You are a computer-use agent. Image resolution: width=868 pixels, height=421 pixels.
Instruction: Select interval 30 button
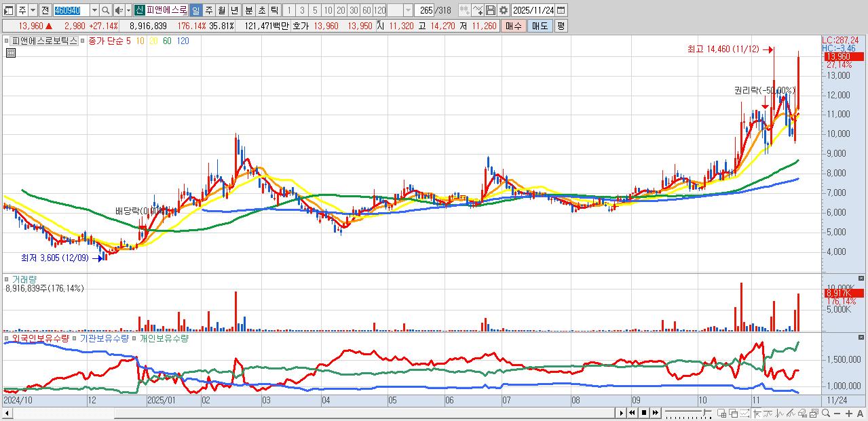pyautogui.click(x=354, y=10)
